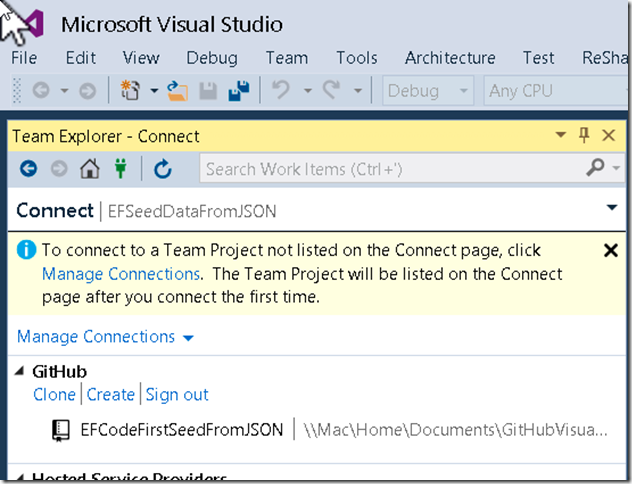Navigate backward with the toolbar back arrow
This screenshot has height=484, width=632.
tap(41, 90)
